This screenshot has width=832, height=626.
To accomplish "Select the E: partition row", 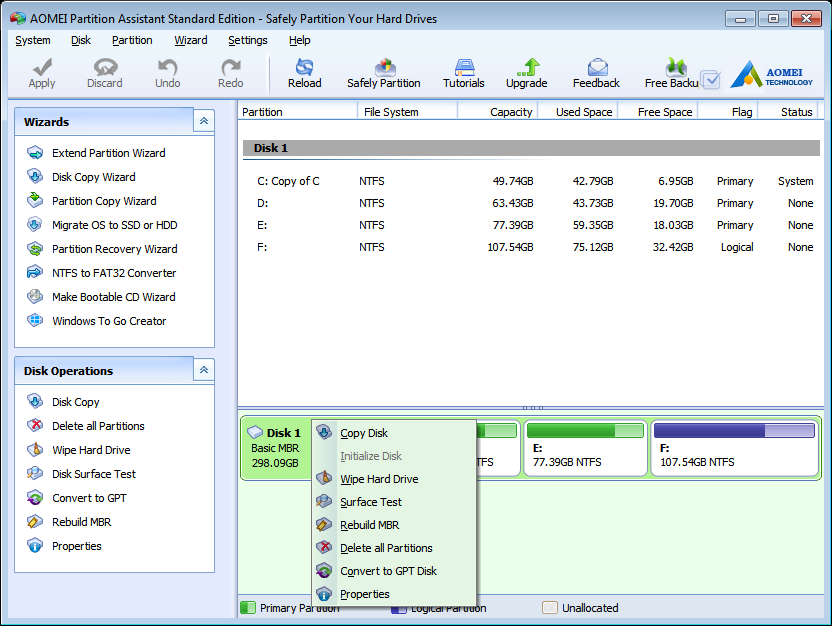I will 531,225.
